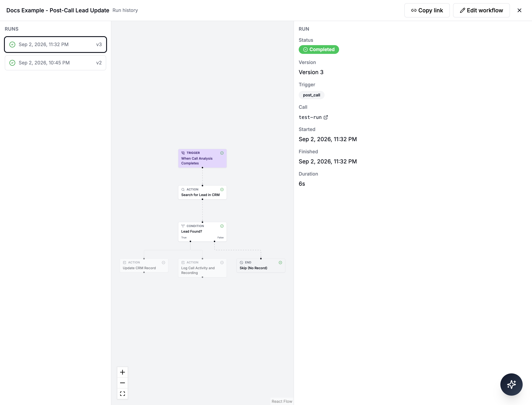532x405 pixels.
Task: Open the AI assistant sparkle button
Action: click(x=511, y=384)
